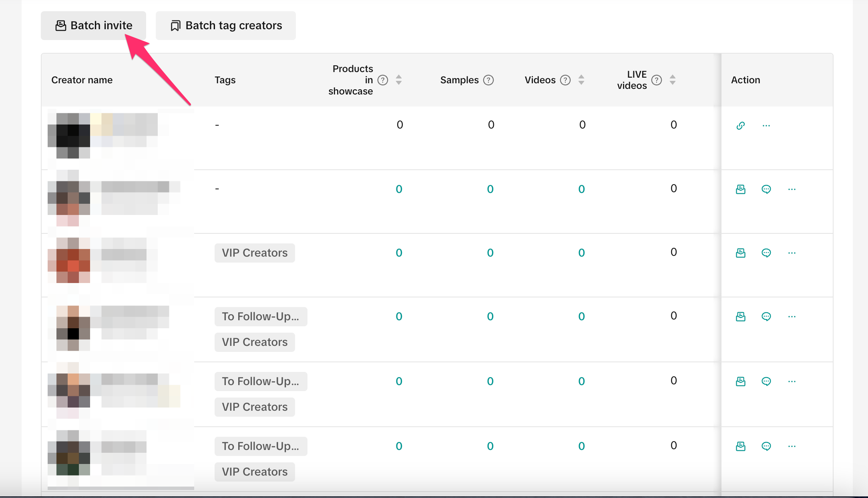Click the teal Videos count in fifth row
The image size is (868, 498).
pos(581,382)
